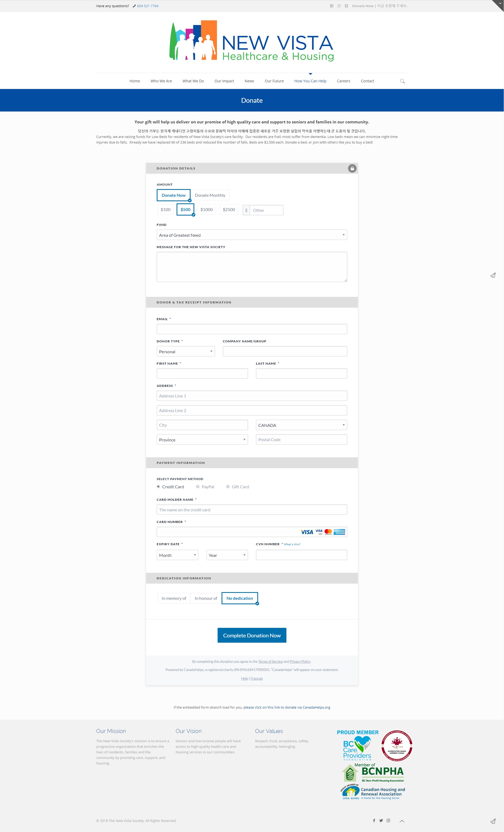Open the Instagram icon in top header

tap(339, 6)
